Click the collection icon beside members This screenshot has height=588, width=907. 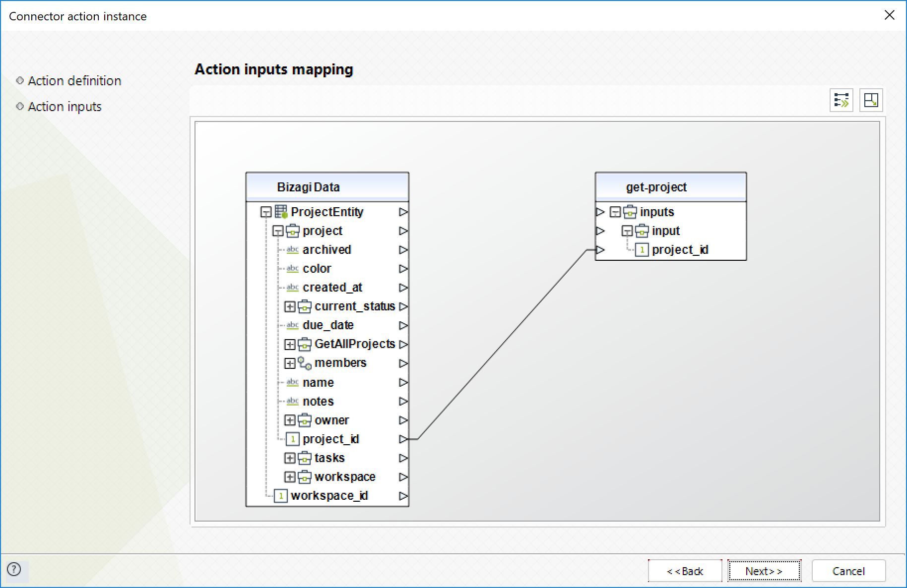pyautogui.click(x=305, y=363)
